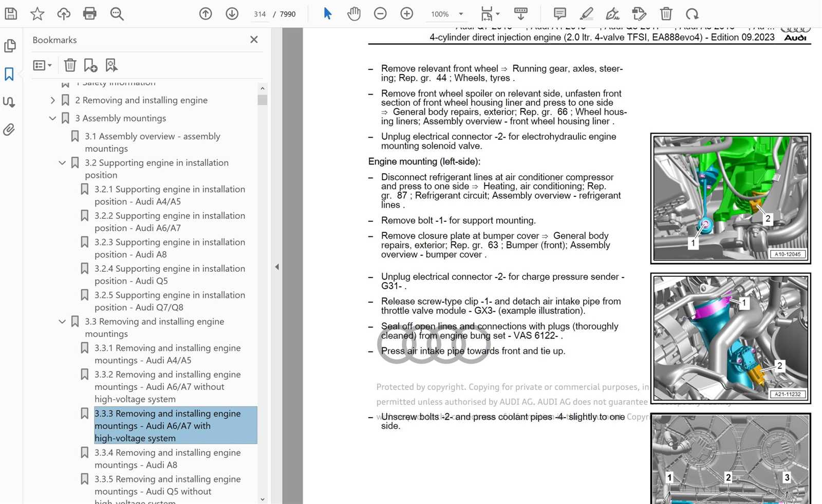Click the page number field showing 314
This screenshot has width=822, height=504.
(260, 14)
